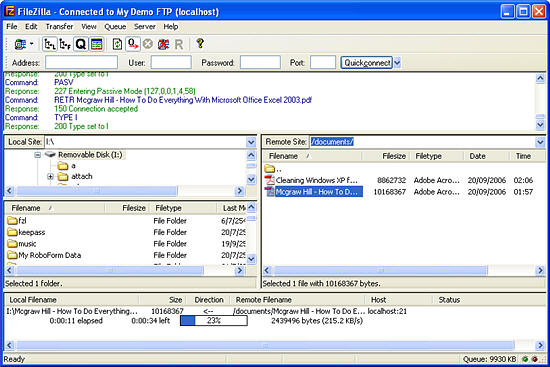Open the Site Manager dropdown arrow
The height and width of the screenshot is (367, 550).
32,44
